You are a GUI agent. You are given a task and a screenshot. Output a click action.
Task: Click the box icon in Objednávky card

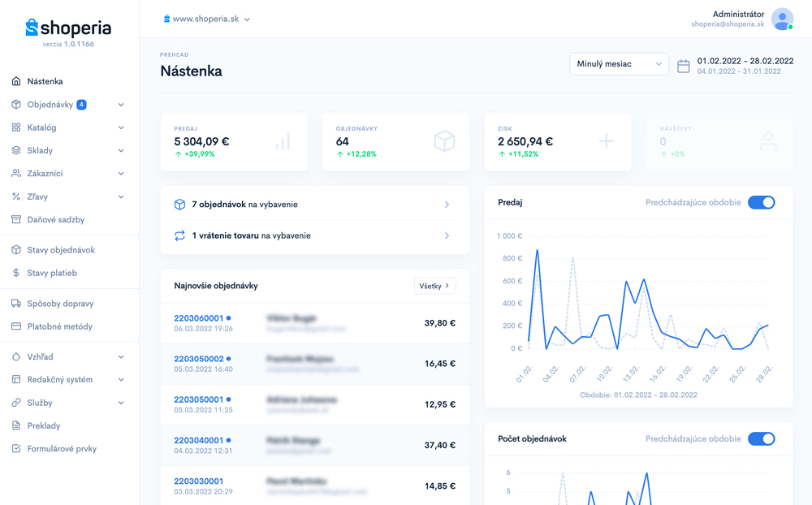(x=444, y=141)
